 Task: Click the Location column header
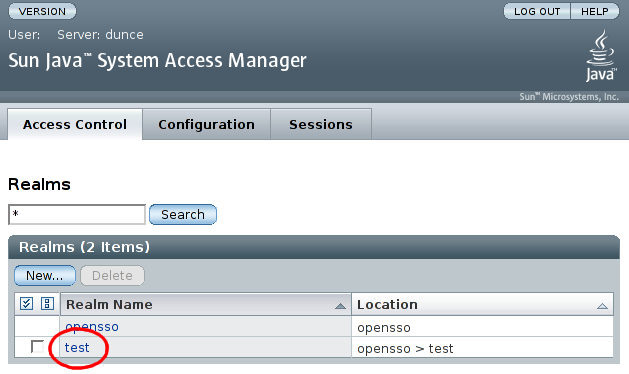(x=483, y=304)
